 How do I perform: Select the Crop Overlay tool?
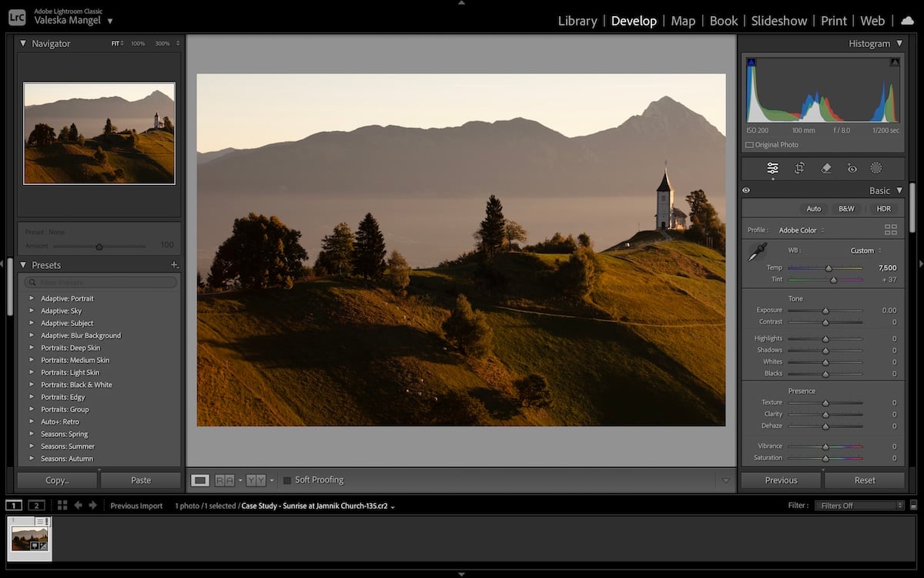[799, 167]
